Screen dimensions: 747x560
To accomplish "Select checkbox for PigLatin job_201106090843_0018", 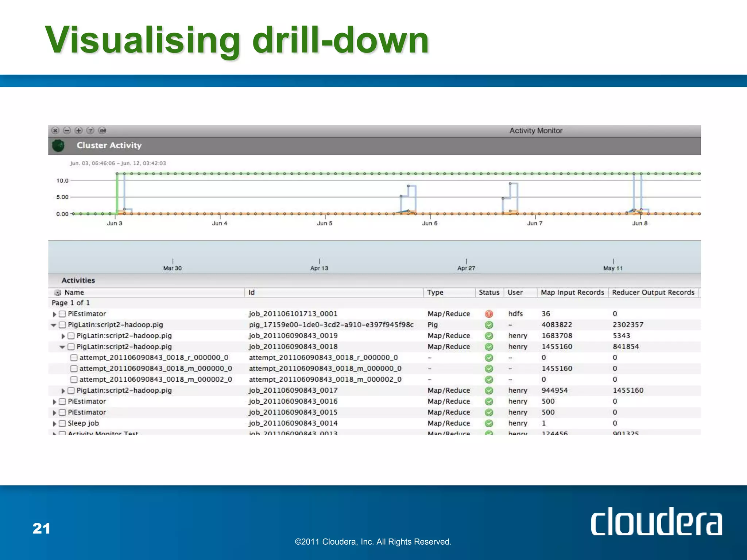I will [x=71, y=347].
